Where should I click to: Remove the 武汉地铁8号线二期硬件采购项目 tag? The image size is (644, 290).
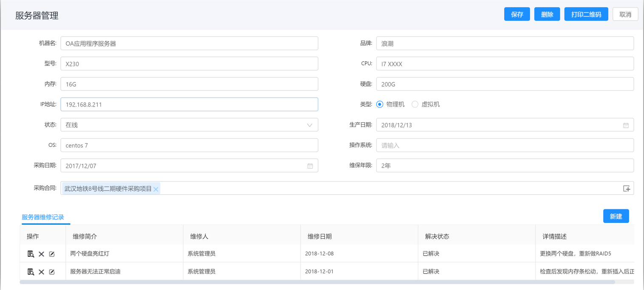[x=156, y=189]
